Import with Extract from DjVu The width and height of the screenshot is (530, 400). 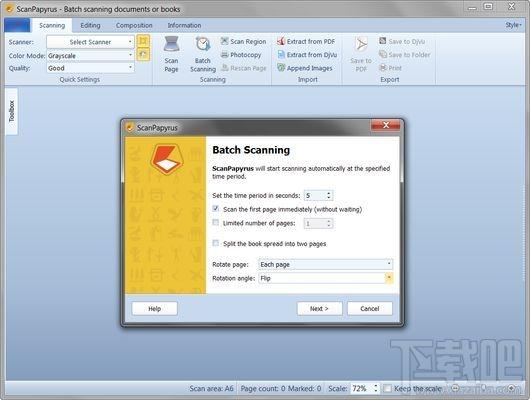[307, 55]
